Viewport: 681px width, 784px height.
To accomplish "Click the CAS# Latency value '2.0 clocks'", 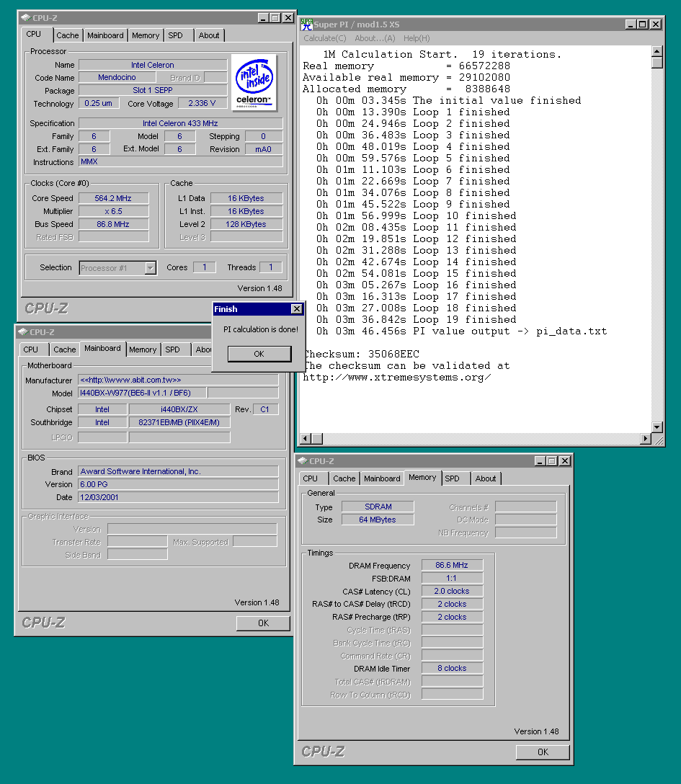I will tap(452, 591).
